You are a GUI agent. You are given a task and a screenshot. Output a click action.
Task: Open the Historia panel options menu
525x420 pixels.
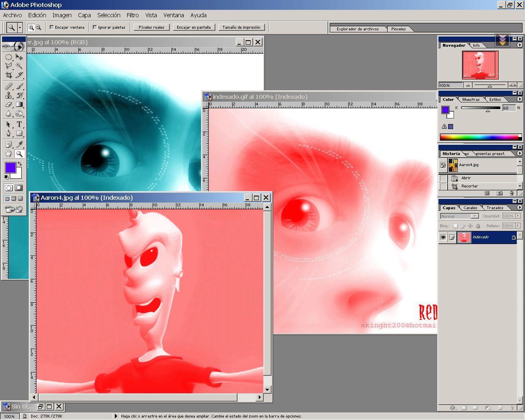tap(520, 153)
